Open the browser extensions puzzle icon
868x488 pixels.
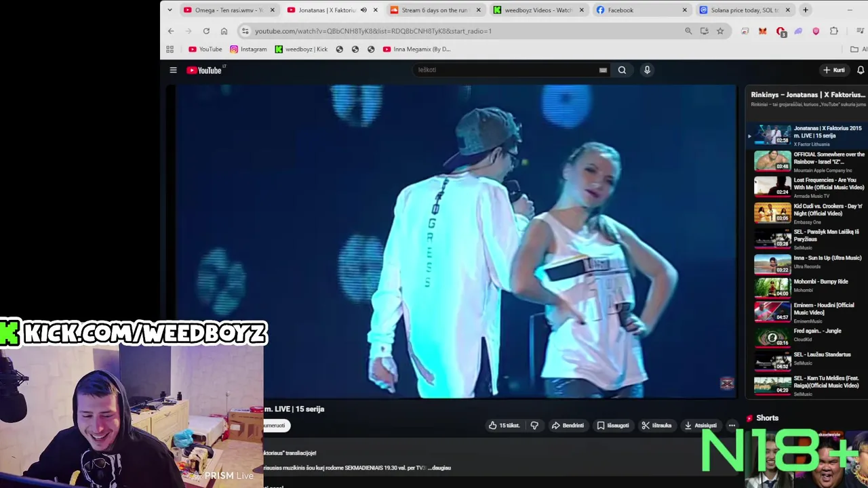(834, 30)
